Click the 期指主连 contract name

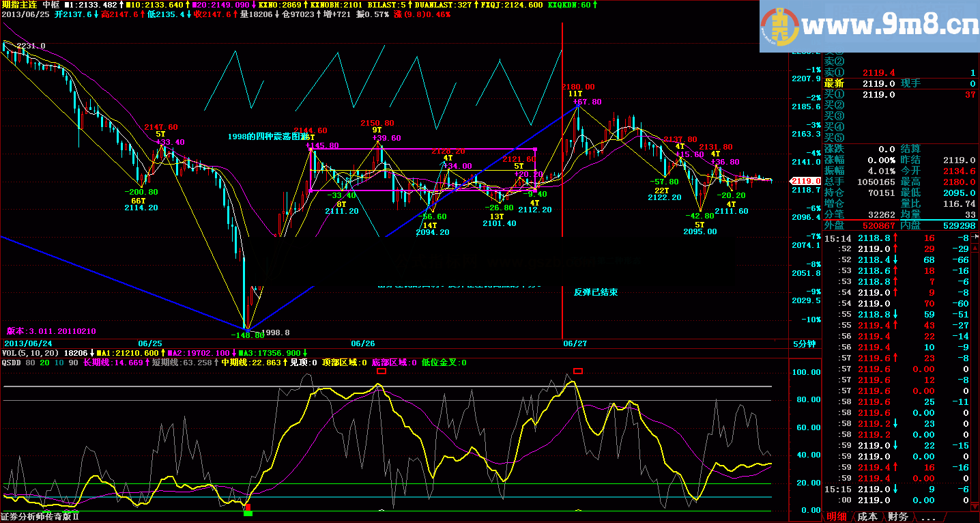(19, 4)
